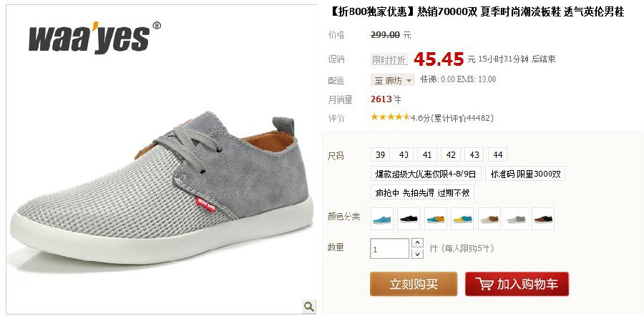Viewport: 644px width, 316px height.
Task: Open the cumulative reviews 44482 link
Action: point(461,118)
